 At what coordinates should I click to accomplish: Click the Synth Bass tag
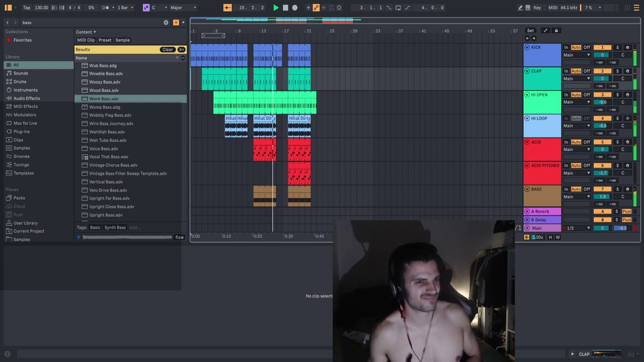115,227
